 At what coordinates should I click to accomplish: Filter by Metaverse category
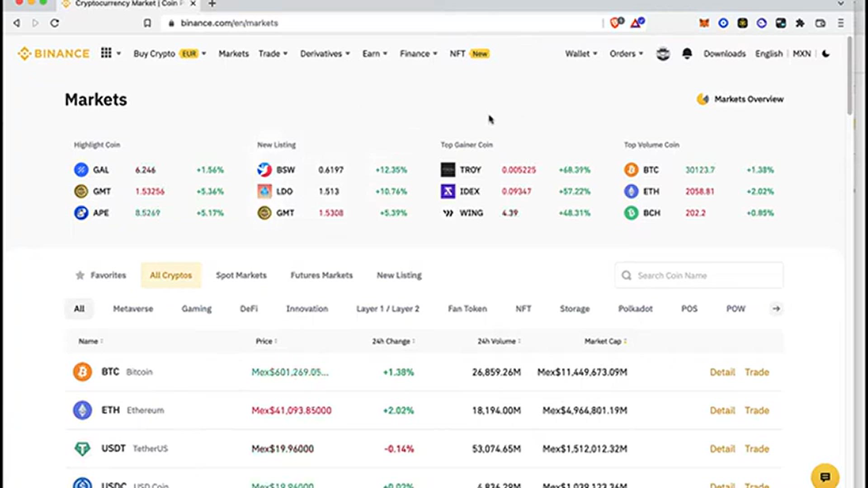click(x=133, y=309)
